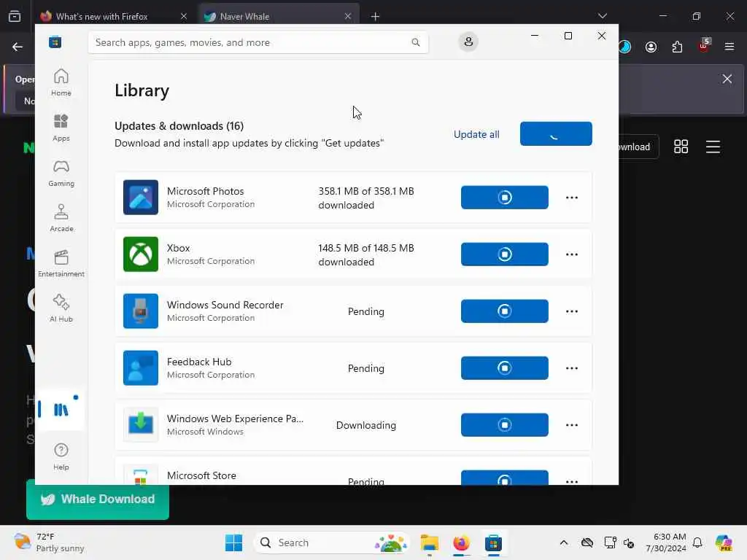The height and width of the screenshot is (560, 747).
Task: Stop Microsoft Photos download
Action: [x=505, y=197]
